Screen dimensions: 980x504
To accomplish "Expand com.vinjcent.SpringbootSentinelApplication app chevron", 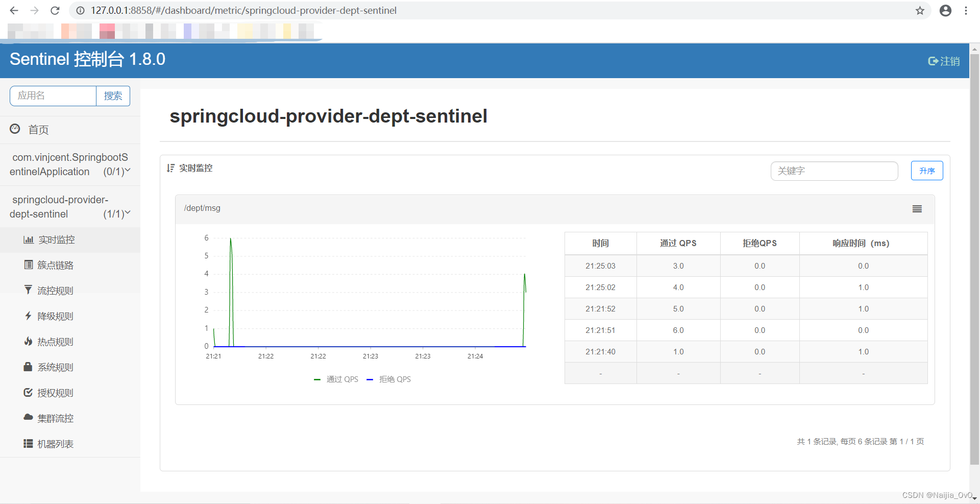I will coord(128,170).
